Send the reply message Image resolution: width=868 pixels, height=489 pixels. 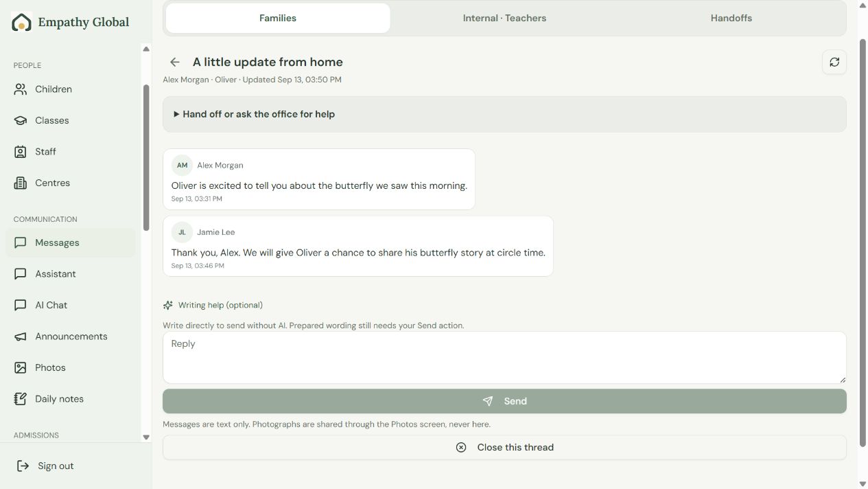(504, 401)
